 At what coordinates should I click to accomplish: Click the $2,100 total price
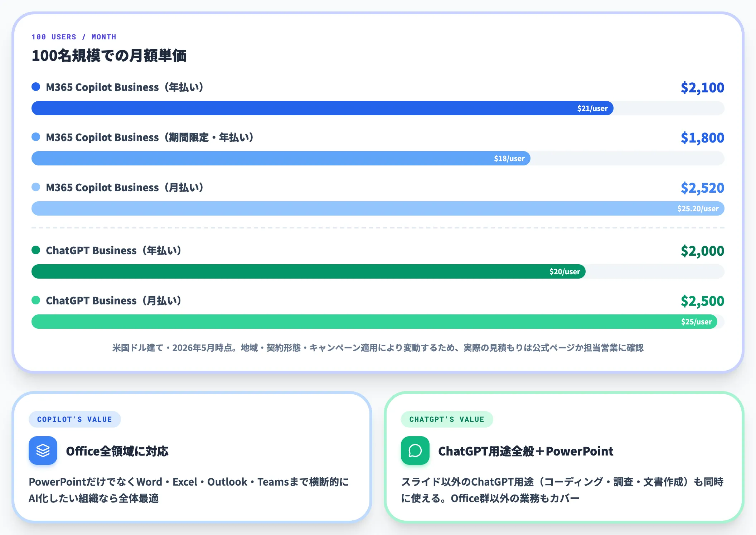click(702, 87)
